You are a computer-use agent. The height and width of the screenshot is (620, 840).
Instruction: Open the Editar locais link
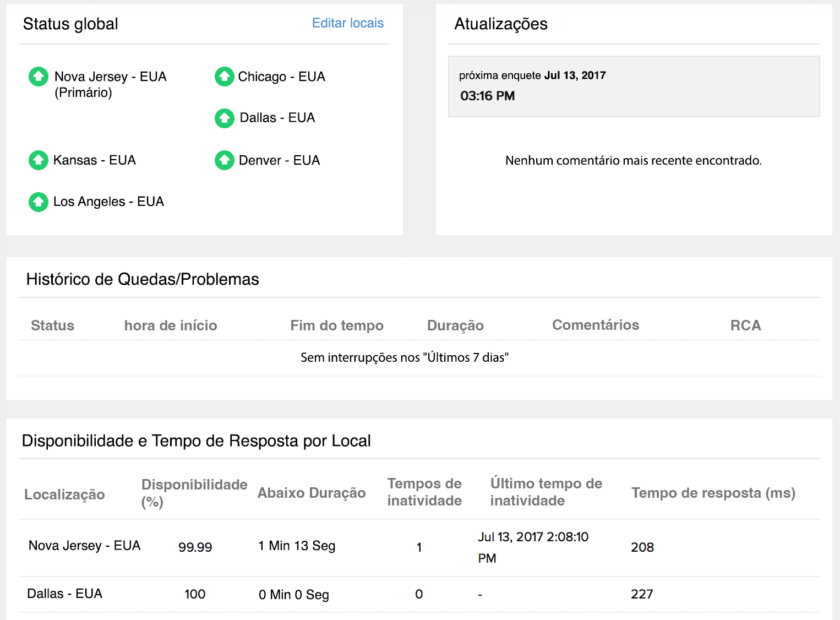(x=347, y=23)
